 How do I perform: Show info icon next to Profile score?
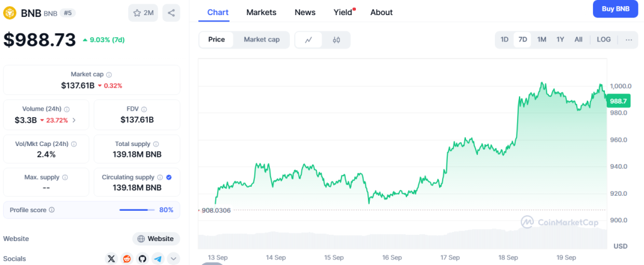pyautogui.click(x=52, y=210)
